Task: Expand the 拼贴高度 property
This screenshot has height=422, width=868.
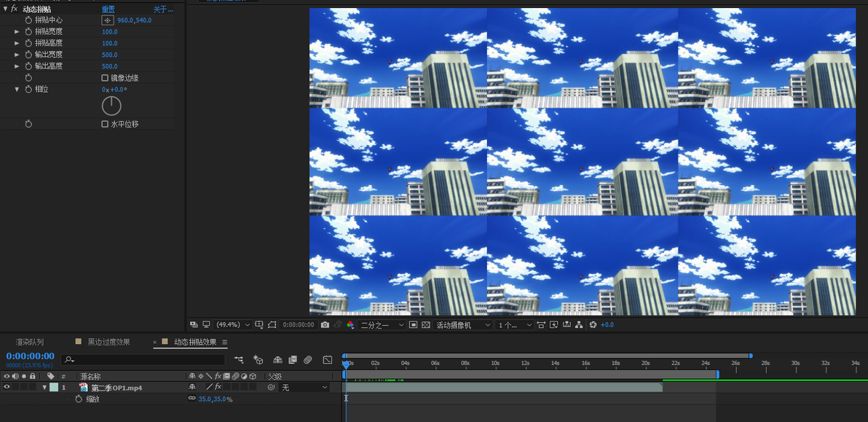Action: click(x=17, y=43)
